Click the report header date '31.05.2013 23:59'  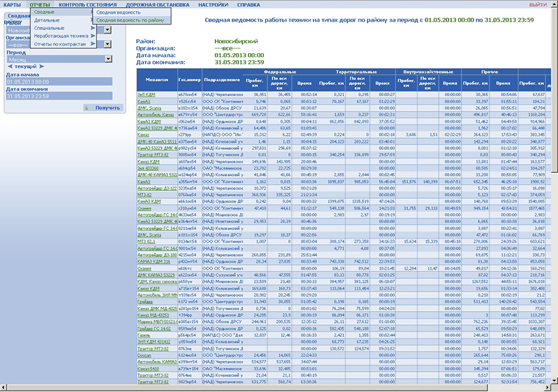click(x=509, y=20)
